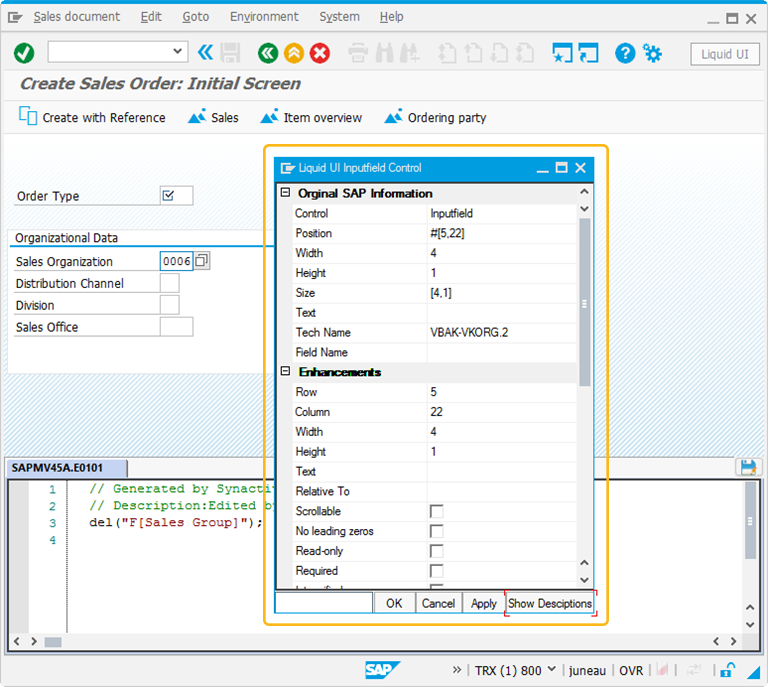Click the Generate Shortcut icon

pos(588,53)
